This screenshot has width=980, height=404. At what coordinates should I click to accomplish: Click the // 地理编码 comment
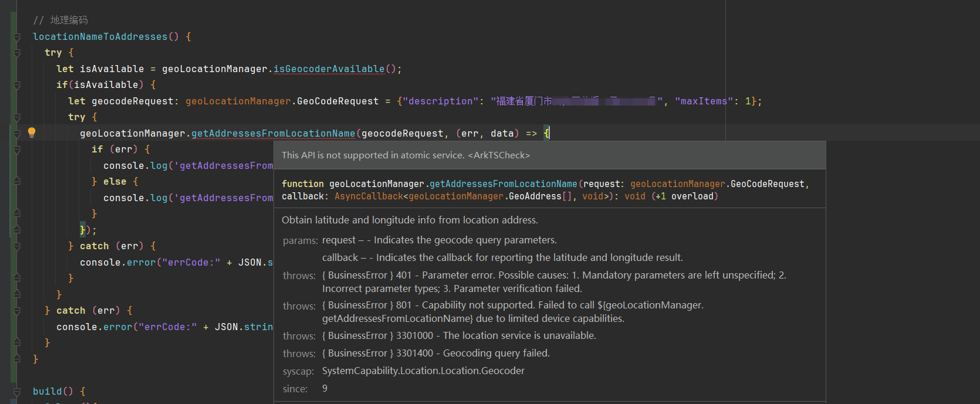click(60, 21)
